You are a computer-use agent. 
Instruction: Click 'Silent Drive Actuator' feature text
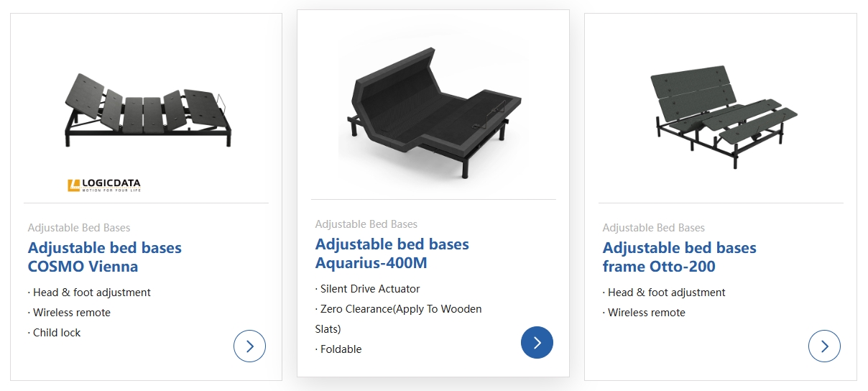point(368,289)
